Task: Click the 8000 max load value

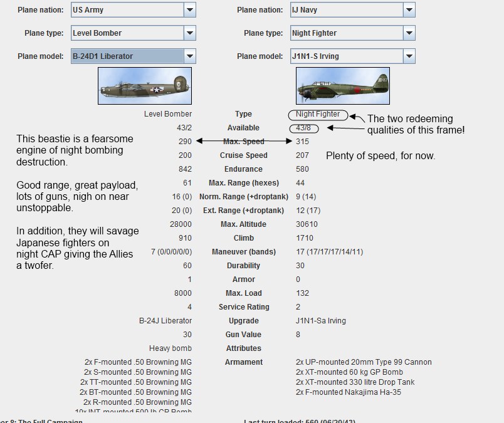Action: tap(183, 293)
